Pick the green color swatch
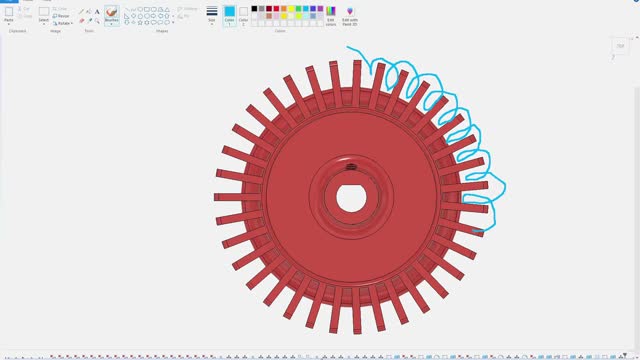 pyautogui.click(x=298, y=9)
